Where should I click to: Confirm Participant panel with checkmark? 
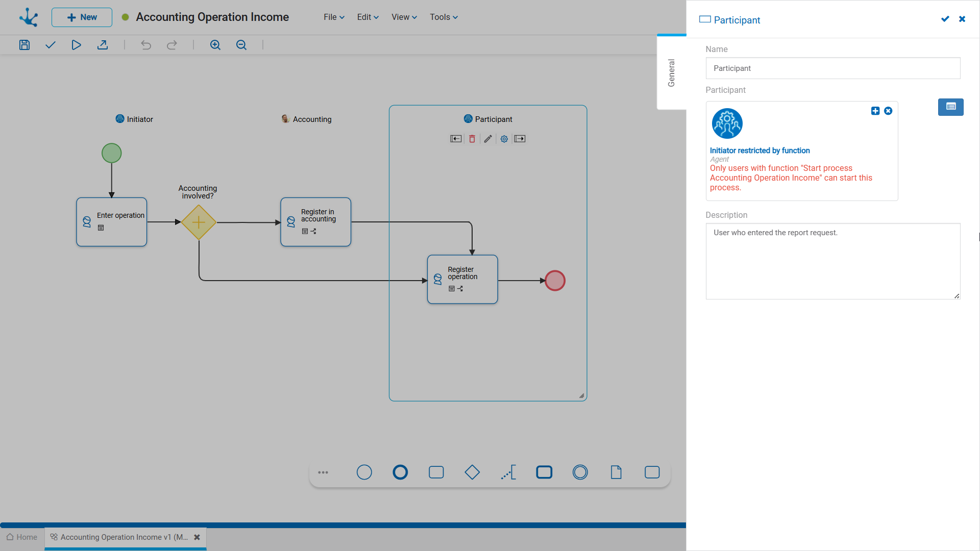(x=945, y=19)
